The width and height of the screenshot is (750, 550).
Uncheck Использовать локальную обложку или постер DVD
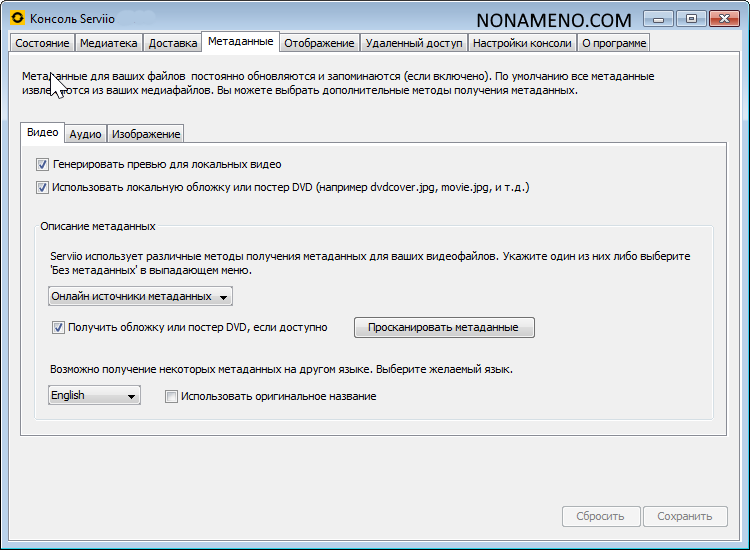43,187
